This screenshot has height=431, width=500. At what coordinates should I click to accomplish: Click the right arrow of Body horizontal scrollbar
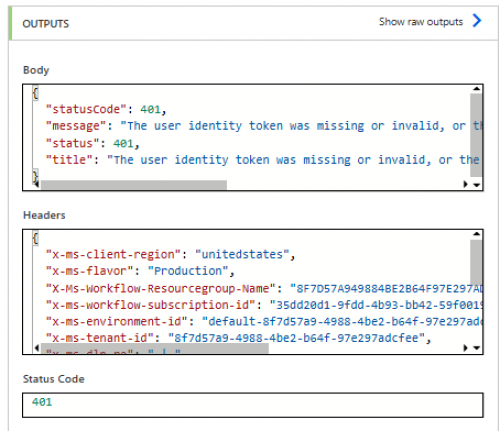[466, 184]
